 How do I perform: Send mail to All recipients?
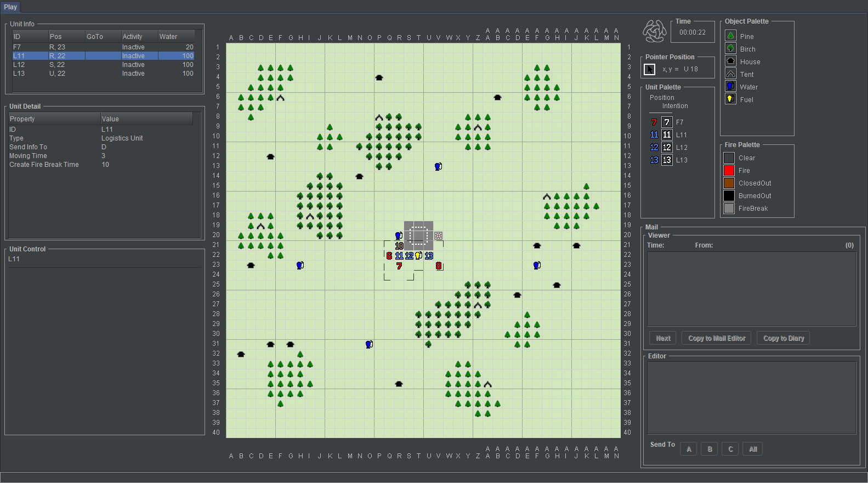click(x=753, y=450)
